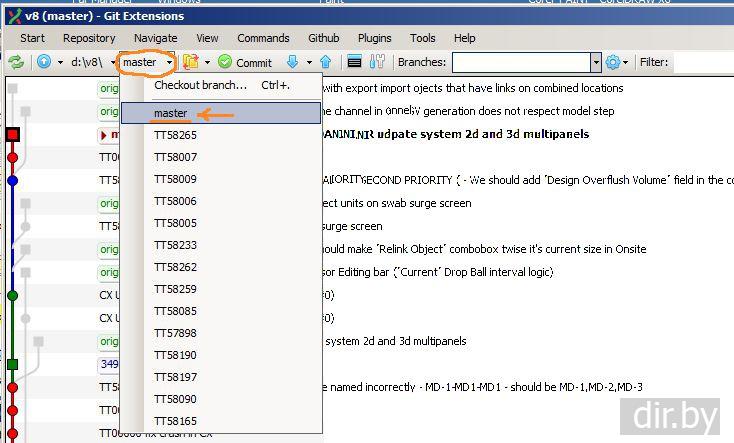734x443 pixels.
Task: Click the refresh icon in the toolbar
Action: click(16, 62)
